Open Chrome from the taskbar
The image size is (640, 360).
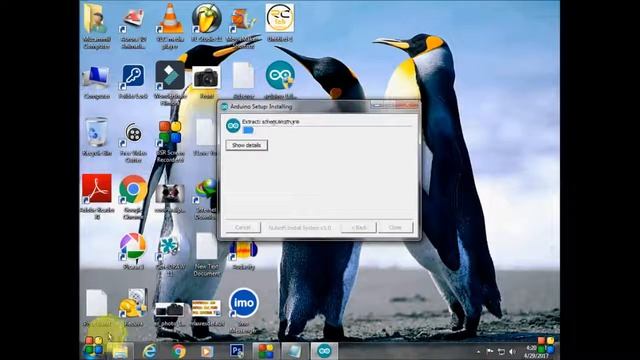(x=178, y=351)
